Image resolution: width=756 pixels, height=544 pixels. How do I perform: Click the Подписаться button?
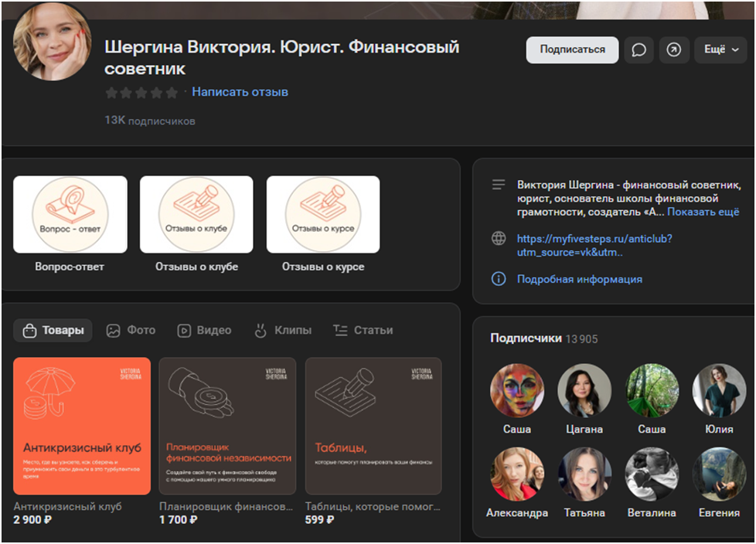pyautogui.click(x=572, y=49)
